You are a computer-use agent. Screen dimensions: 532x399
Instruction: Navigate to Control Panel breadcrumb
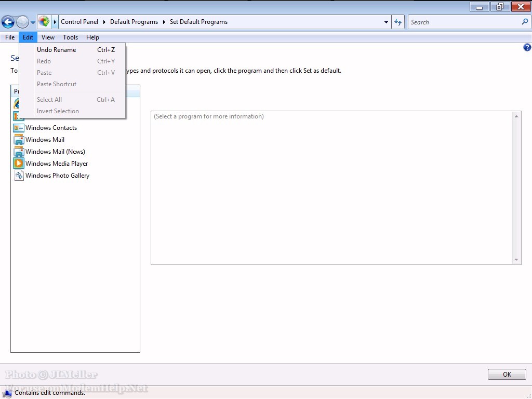coord(79,22)
